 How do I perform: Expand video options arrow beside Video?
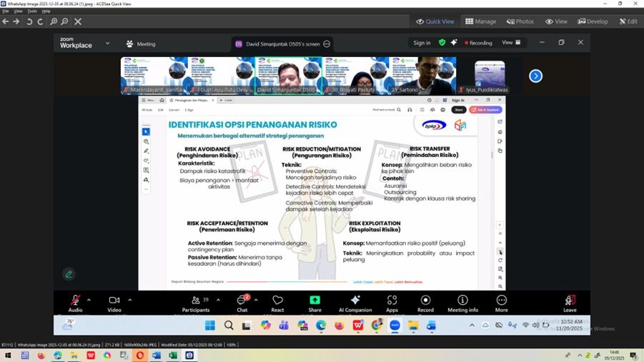click(x=129, y=300)
